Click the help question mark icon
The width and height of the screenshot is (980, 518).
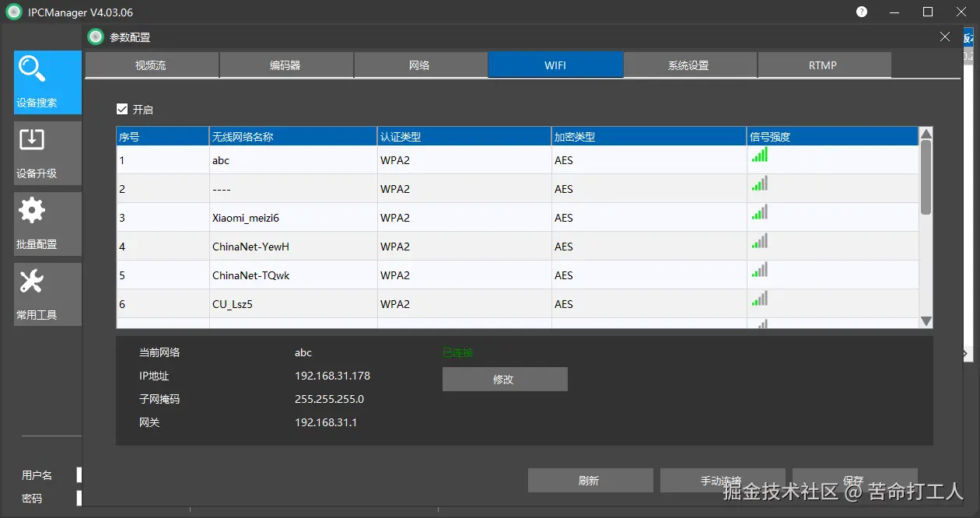point(862,12)
